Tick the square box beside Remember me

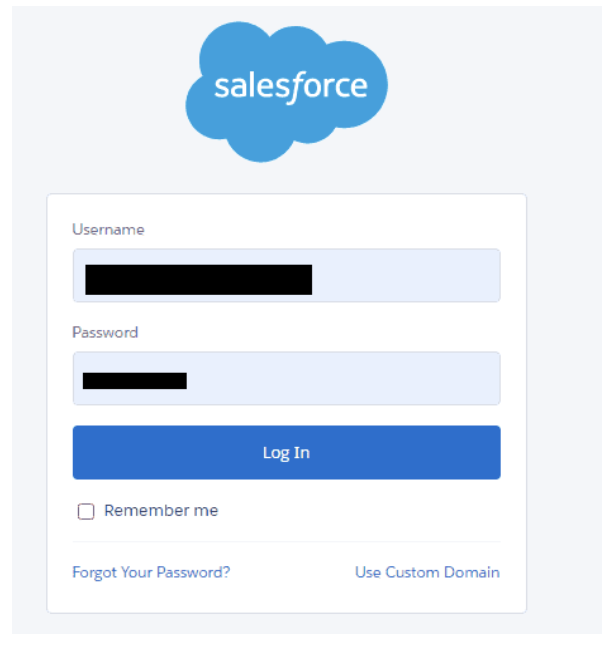tap(86, 511)
